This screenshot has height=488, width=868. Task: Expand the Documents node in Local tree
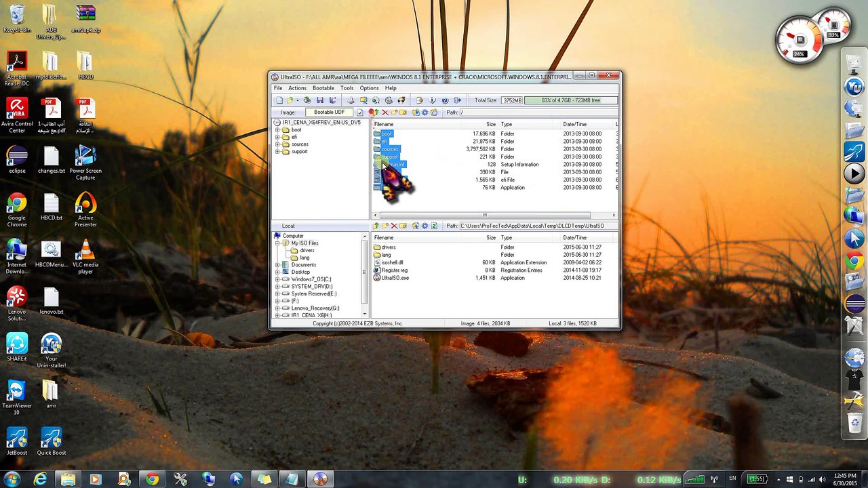tap(277, 265)
